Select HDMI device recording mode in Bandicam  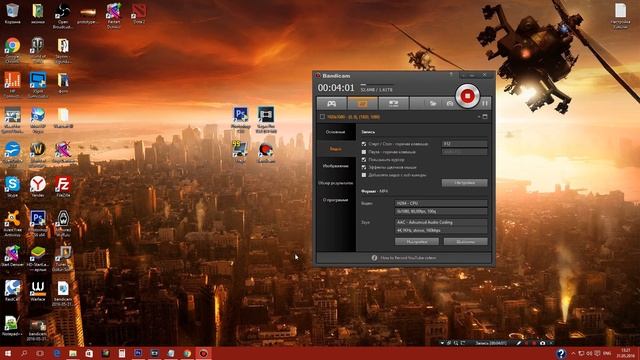(x=393, y=104)
